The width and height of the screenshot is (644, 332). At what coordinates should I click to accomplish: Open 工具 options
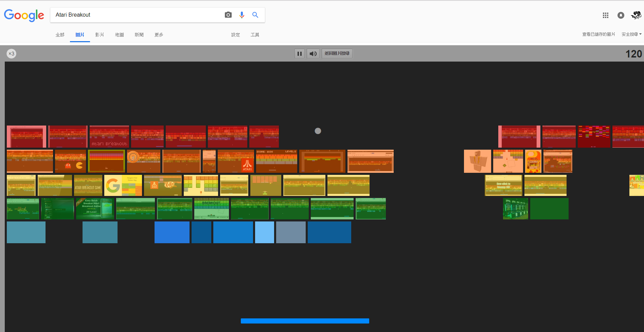tap(255, 35)
